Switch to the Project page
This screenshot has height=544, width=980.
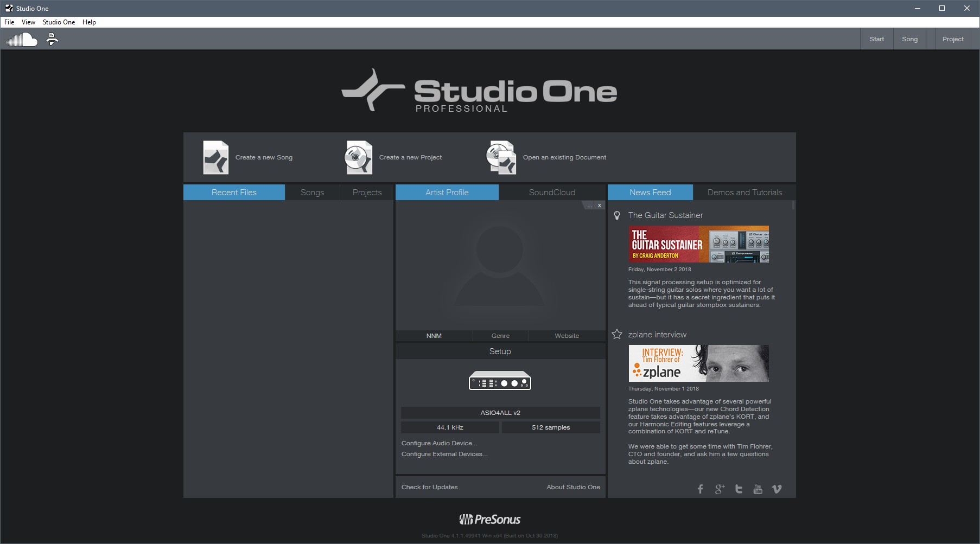click(x=953, y=39)
